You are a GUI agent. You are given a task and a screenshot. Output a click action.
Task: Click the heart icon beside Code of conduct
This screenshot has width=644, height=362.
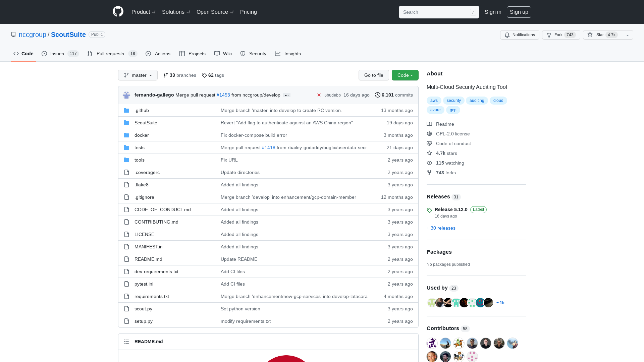coord(429,143)
